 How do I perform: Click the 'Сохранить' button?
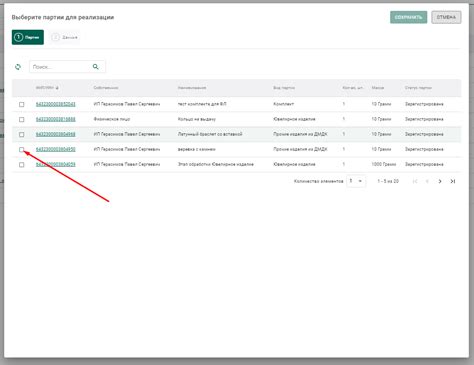(x=408, y=17)
